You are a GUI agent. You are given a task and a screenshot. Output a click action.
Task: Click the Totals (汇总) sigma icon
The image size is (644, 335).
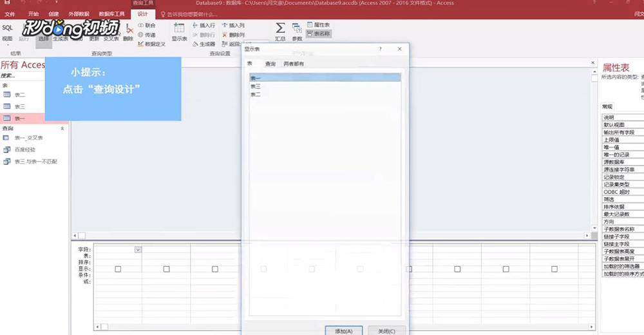[x=280, y=32]
